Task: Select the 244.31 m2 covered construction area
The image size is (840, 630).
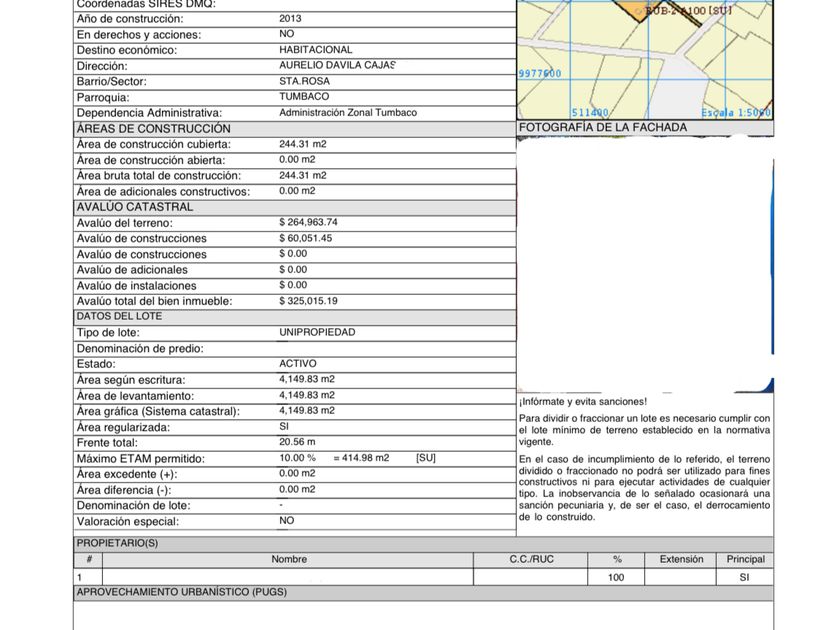Action: [x=303, y=144]
